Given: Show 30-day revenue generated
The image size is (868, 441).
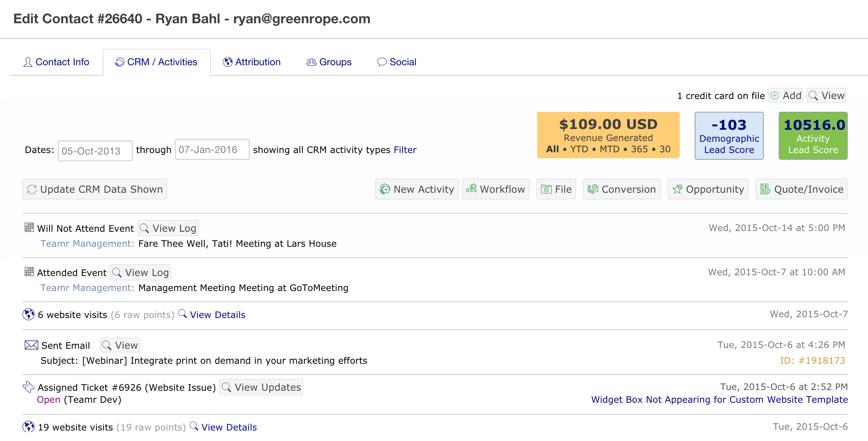Looking at the screenshot, I should (x=665, y=149).
